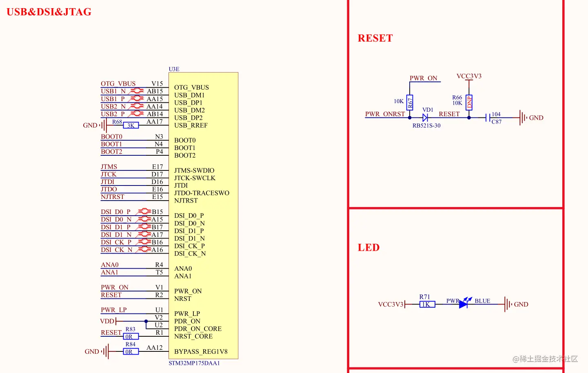Select the VD1 diode symbol

coord(425,118)
